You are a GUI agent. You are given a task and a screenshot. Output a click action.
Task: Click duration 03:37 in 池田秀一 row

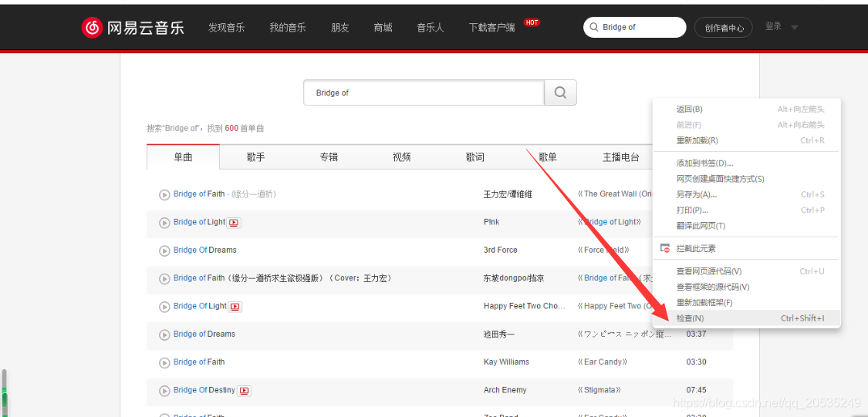click(x=697, y=334)
